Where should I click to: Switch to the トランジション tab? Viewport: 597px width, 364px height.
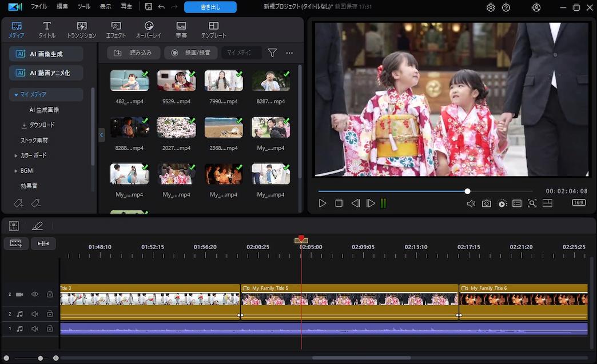click(x=81, y=27)
